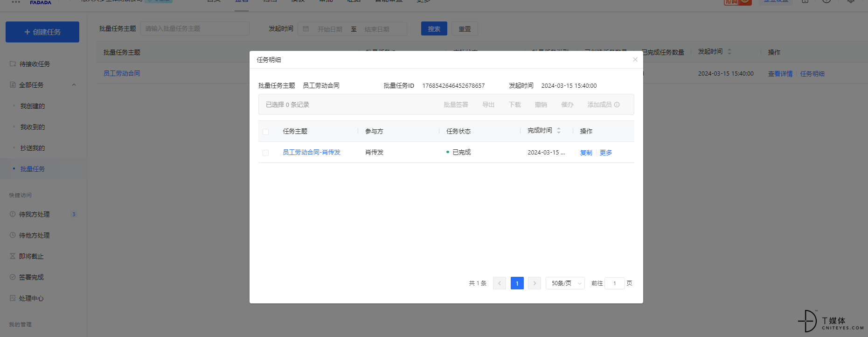Click the 肖传发 participant cell

click(x=374, y=152)
